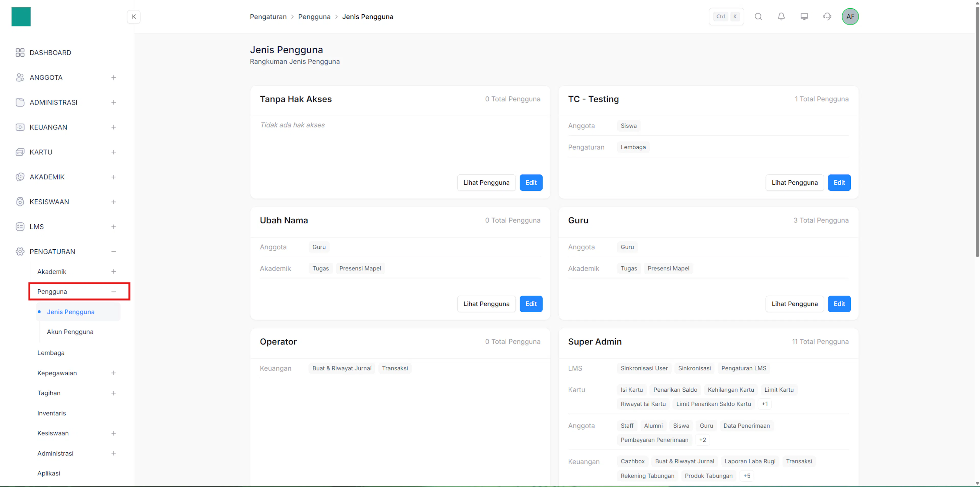Collapse the sidebar with the arrow button
Screen dimensions: 980x487
(133, 17)
